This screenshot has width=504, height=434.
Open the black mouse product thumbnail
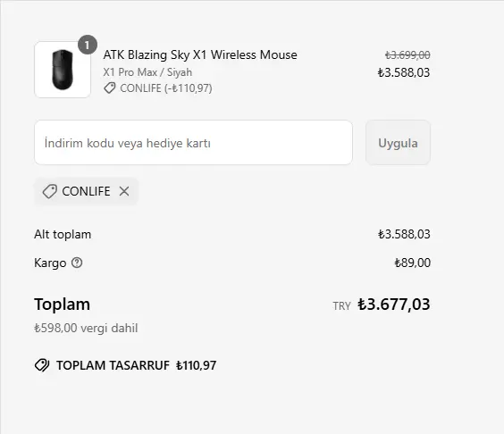pos(63,70)
